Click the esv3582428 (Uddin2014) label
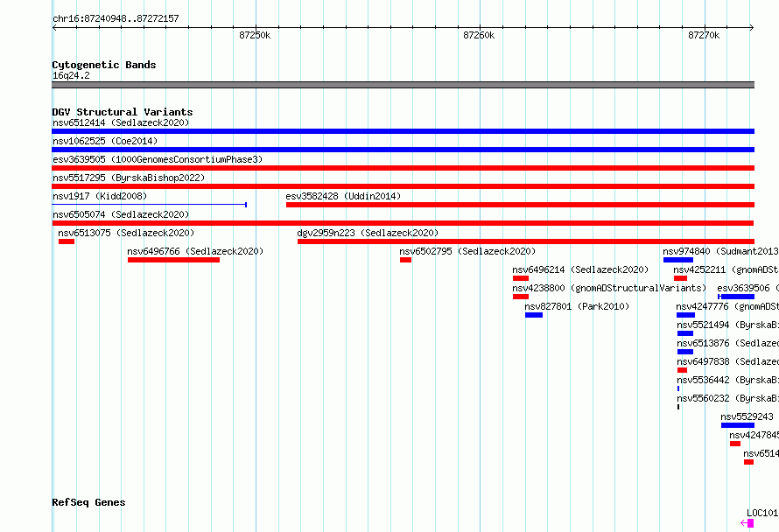The image size is (779, 532). [x=343, y=196]
